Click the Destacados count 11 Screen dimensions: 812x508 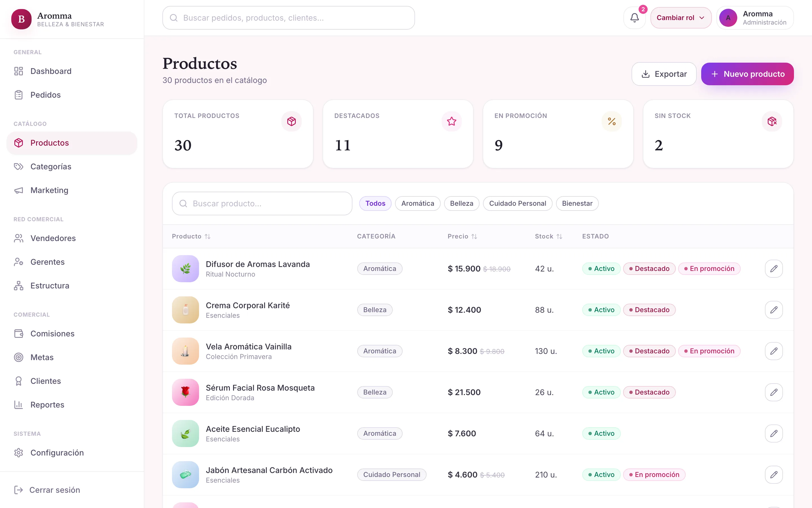(x=343, y=145)
